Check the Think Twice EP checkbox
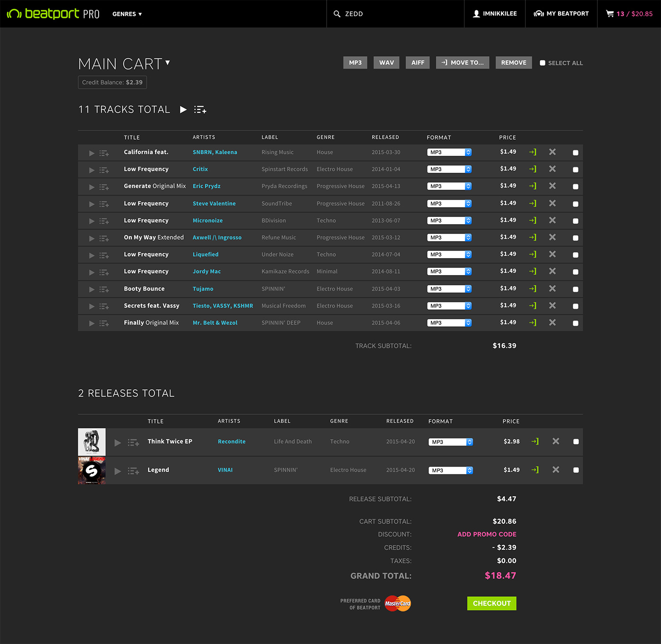 tap(576, 442)
